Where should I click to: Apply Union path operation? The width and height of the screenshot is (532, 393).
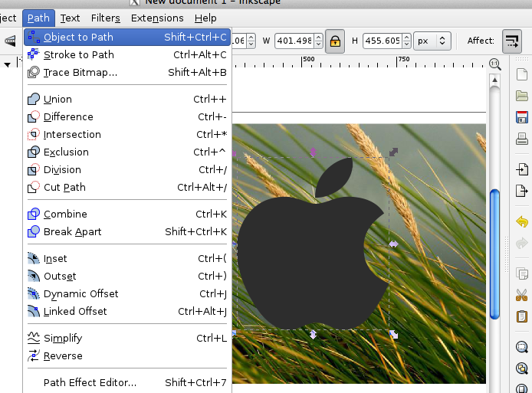[127, 99]
